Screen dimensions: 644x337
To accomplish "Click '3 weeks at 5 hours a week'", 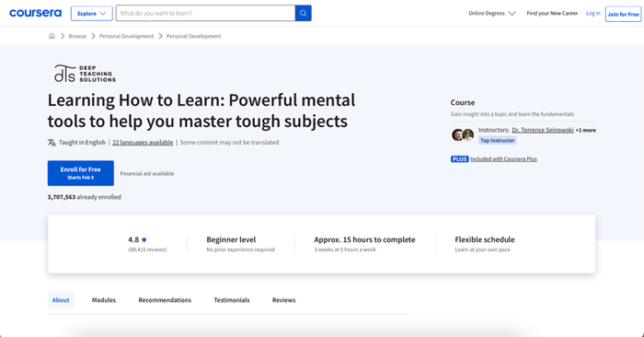I will pyautogui.click(x=345, y=250).
